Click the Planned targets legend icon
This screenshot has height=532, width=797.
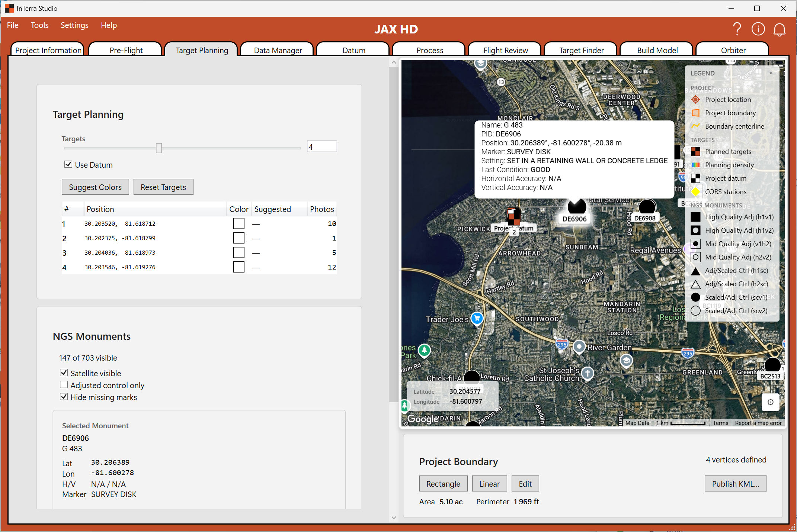695,152
